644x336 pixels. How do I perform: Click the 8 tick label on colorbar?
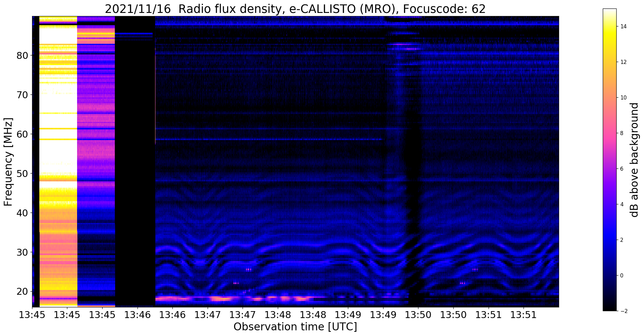click(x=621, y=134)
